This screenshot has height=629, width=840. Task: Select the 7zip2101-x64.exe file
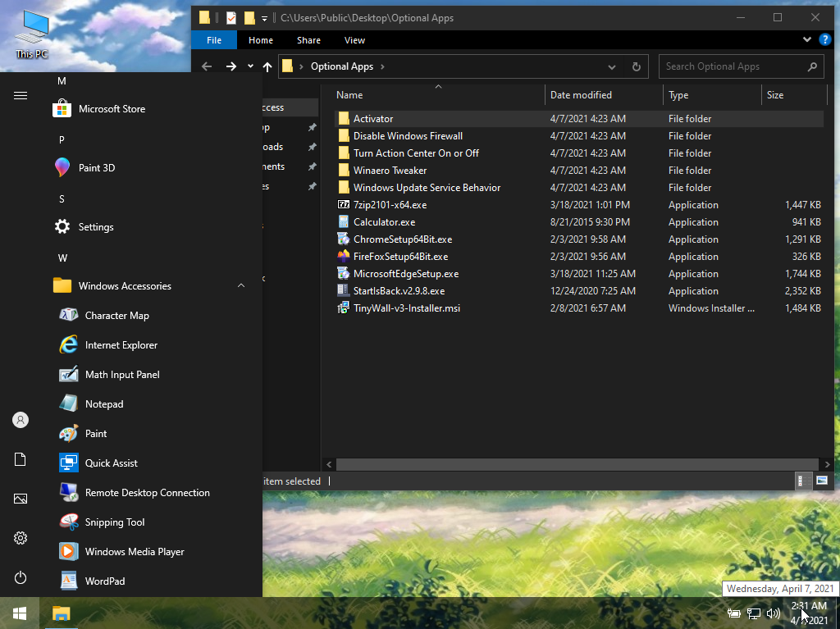click(x=578, y=205)
